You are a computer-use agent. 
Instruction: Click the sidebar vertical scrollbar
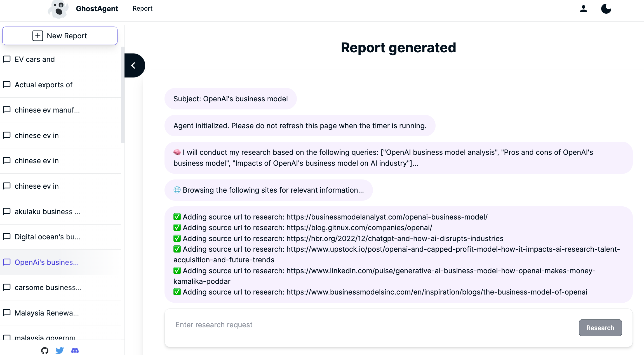click(x=123, y=95)
